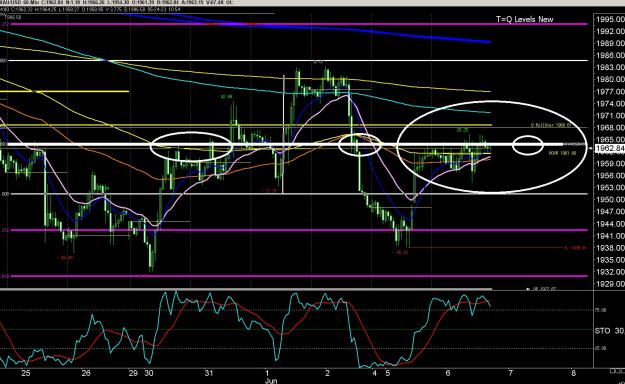The height and width of the screenshot is (384, 625).
Task: Click date 31 on the time axis
Action: (209, 373)
